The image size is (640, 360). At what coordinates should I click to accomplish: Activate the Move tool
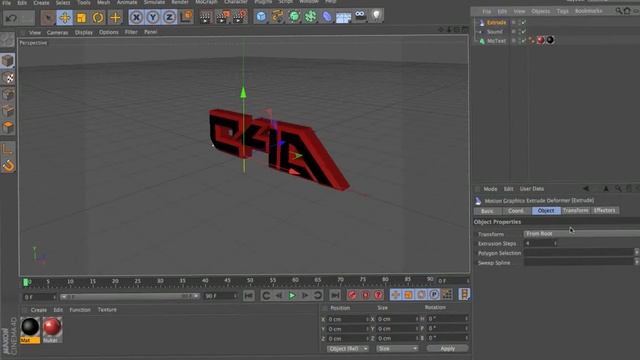tap(64, 18)
